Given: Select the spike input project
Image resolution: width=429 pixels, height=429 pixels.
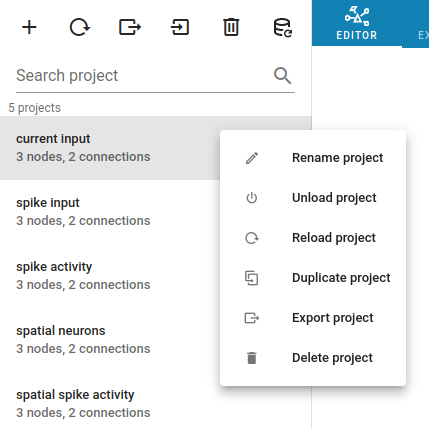Looking at the screenshot, I should click(x=110, y=212).
